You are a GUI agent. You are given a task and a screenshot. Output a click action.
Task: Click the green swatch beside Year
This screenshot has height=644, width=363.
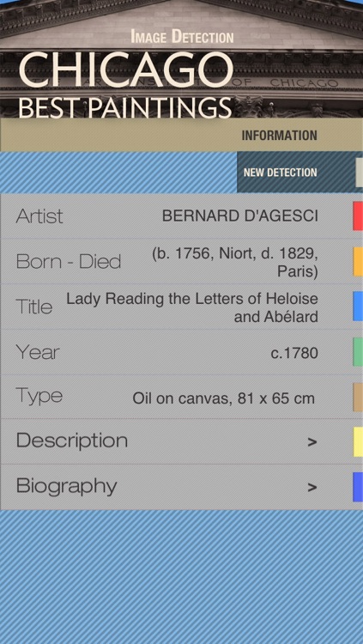pos(358,351)
